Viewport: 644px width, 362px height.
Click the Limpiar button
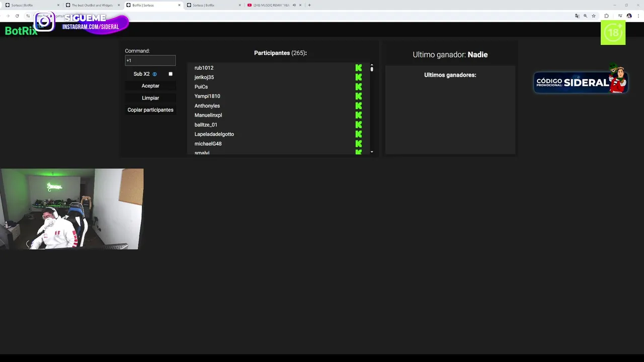150,98
